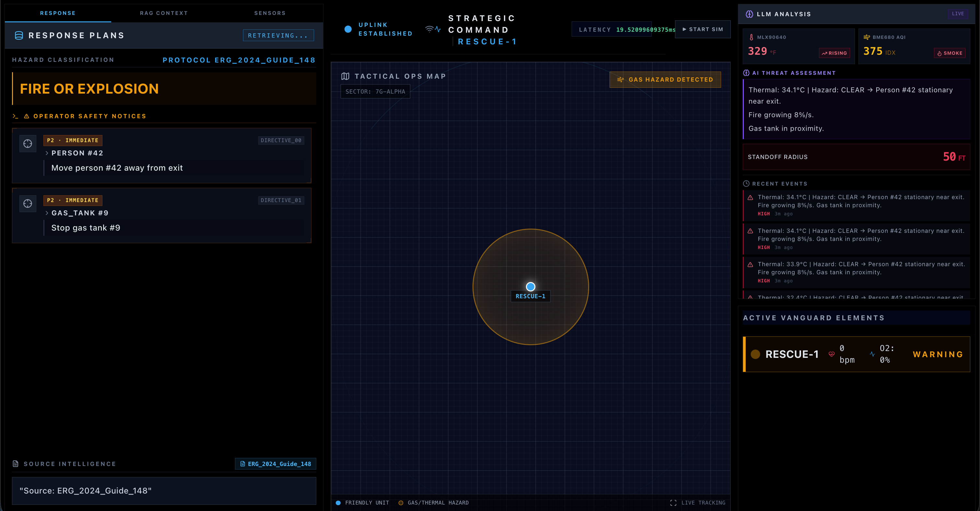Viewport: 980px width, 511px height.
Task: Toggle the Live Tracking fullscreen icon
Action: pyautogui.click(x=673, y=503)
